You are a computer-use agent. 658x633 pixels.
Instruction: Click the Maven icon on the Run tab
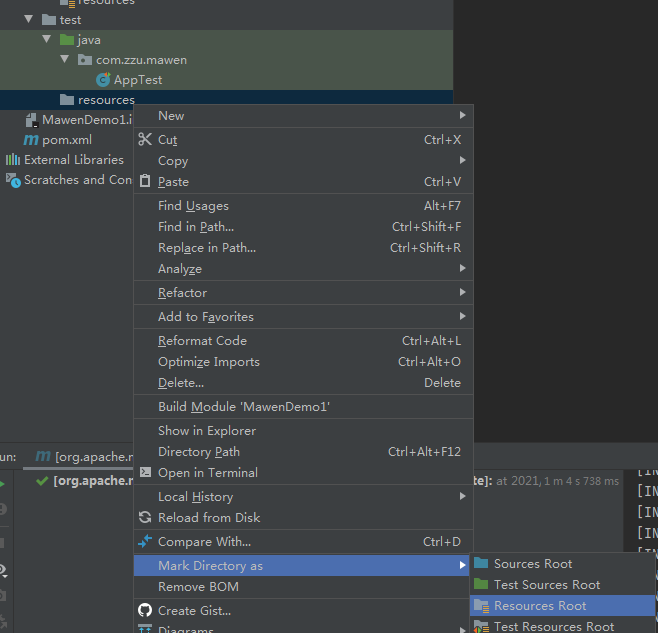43,455
